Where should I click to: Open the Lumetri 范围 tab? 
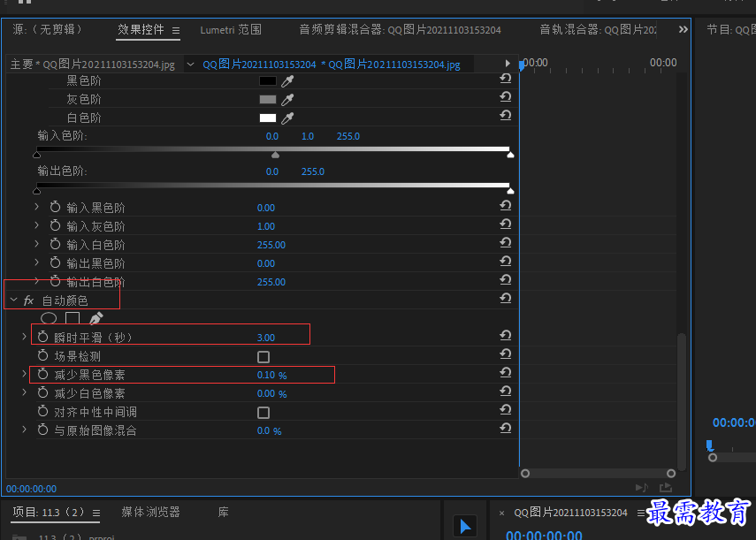(231, 30)
